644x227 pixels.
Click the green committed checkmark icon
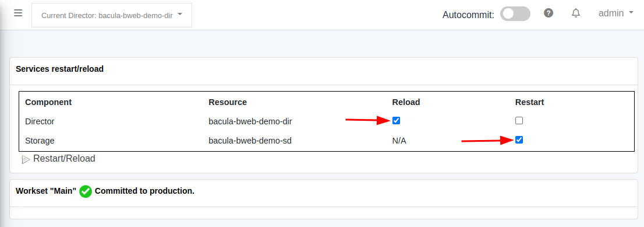point(86,191)
